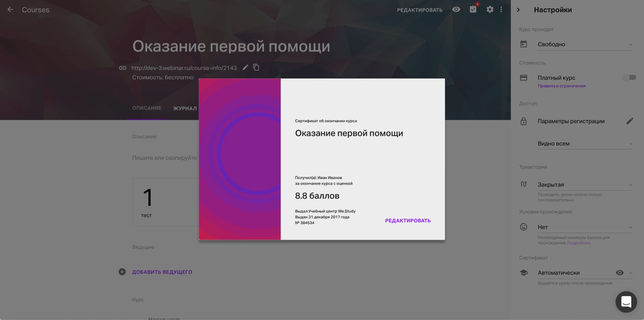Open the three-dot more options menu
The image size is (644, 320).
(501, 10)
